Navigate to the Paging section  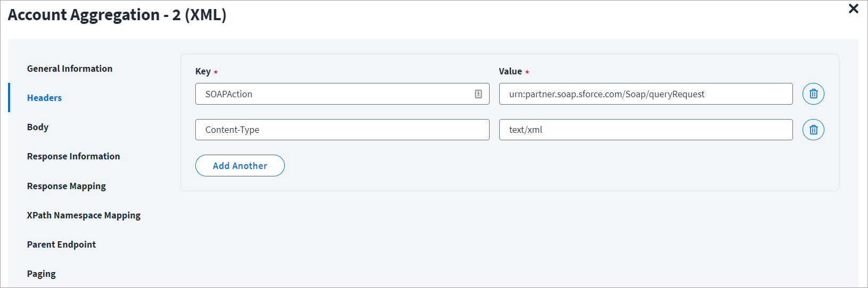pyautogui.click(x=42, y=274)
